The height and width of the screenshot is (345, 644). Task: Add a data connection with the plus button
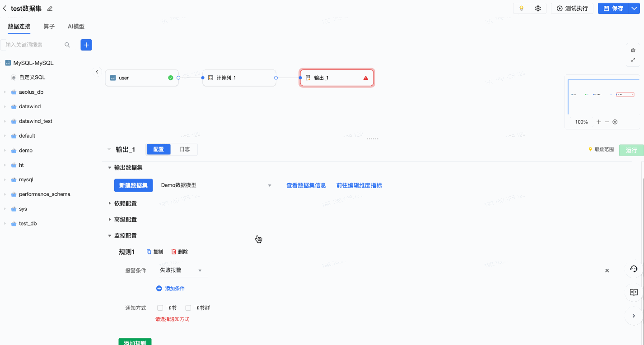[86, 45]
